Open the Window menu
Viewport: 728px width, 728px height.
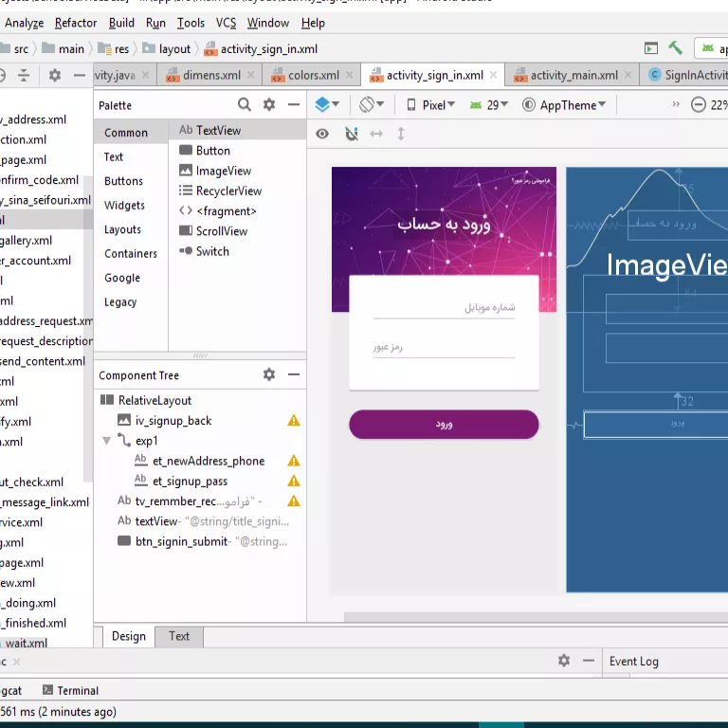tap(268, 23)
